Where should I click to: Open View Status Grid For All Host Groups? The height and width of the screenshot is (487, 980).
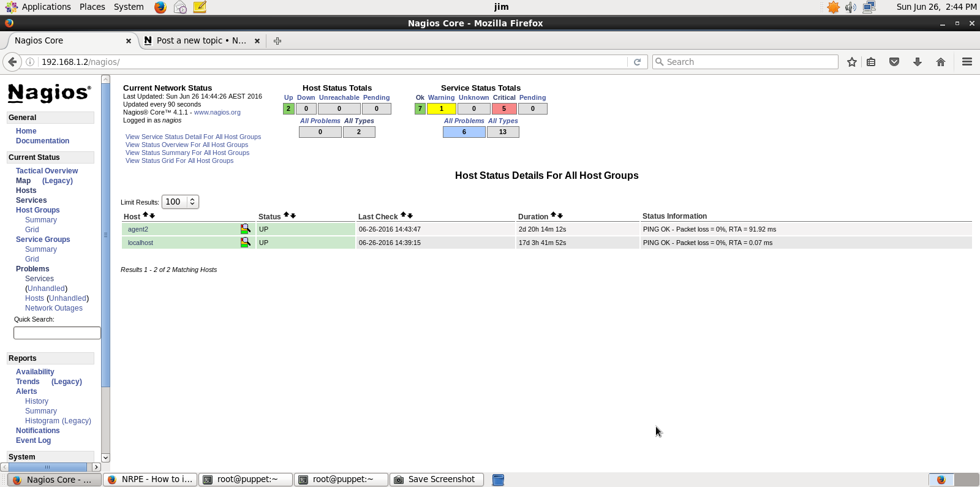pos(179,160)
